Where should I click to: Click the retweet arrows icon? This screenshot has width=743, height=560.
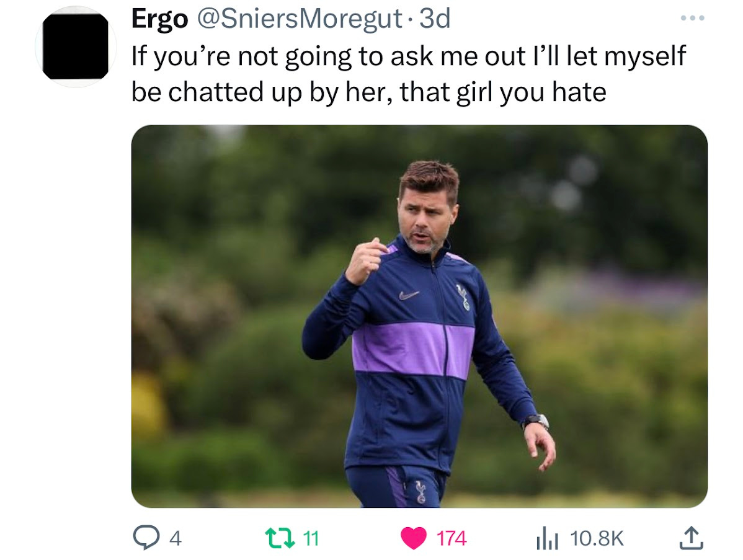pyautogui.click(x=280, y=538)
